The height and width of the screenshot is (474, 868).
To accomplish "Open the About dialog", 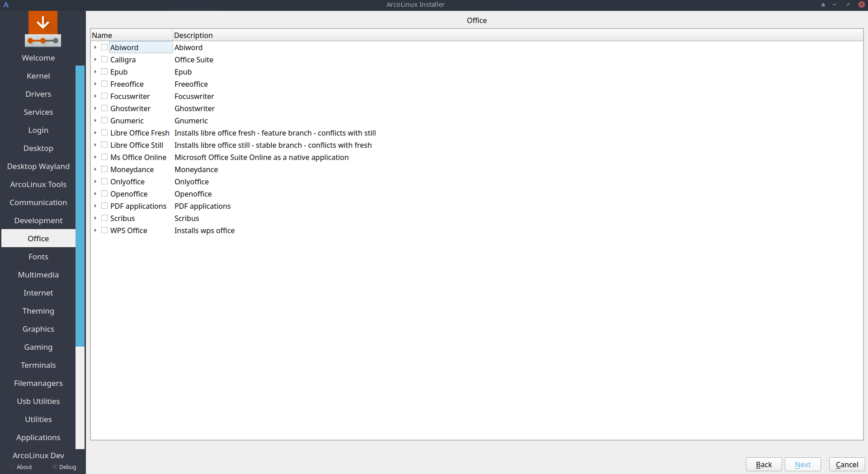I will coord(21,467).
